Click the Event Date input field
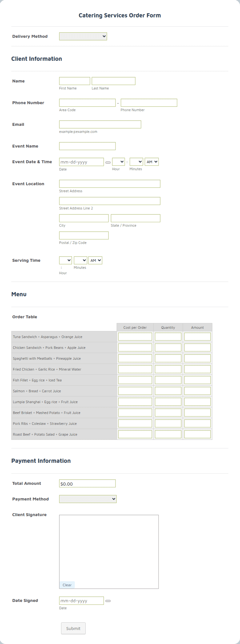Viewport: 240px width, 644px height. coord(81,162)
